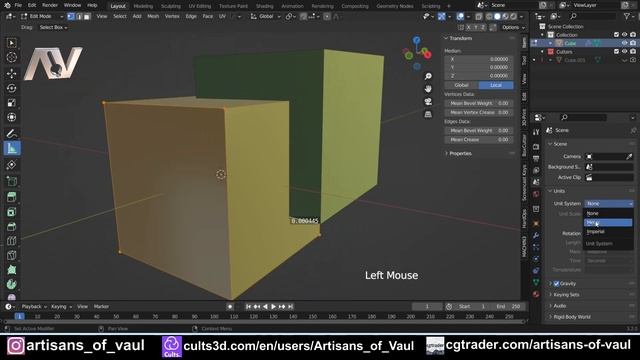This screenshot has height=360, width=640.
Task: Open Tool properties tab icon
Action: [x=536, y=132]
